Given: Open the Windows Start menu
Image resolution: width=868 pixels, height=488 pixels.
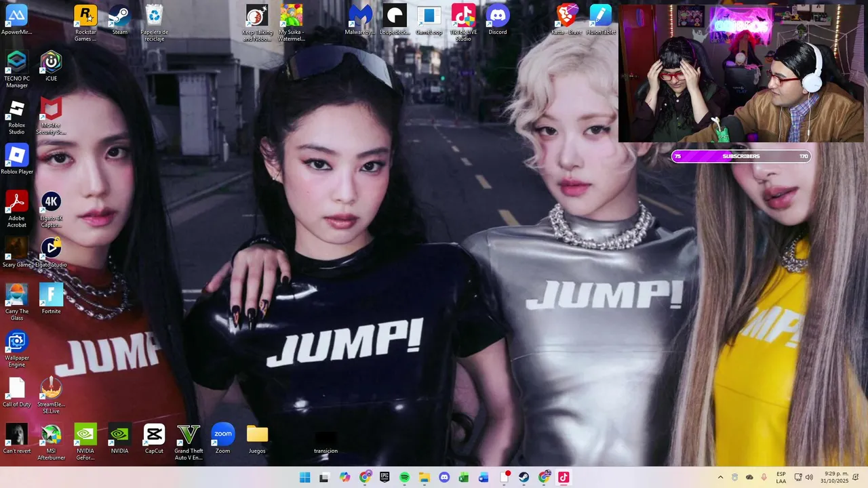Looking at the screenshot, I should (x=305, y=477).
